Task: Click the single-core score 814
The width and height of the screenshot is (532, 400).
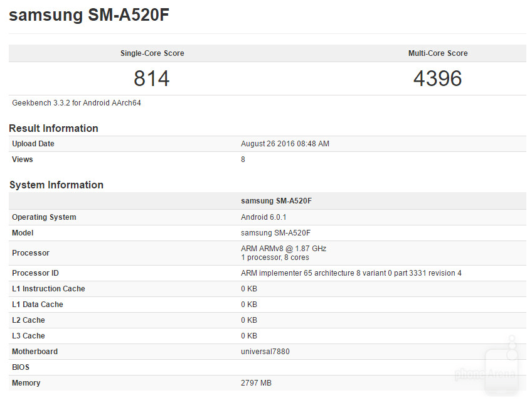Action: (x=152, y=78)
